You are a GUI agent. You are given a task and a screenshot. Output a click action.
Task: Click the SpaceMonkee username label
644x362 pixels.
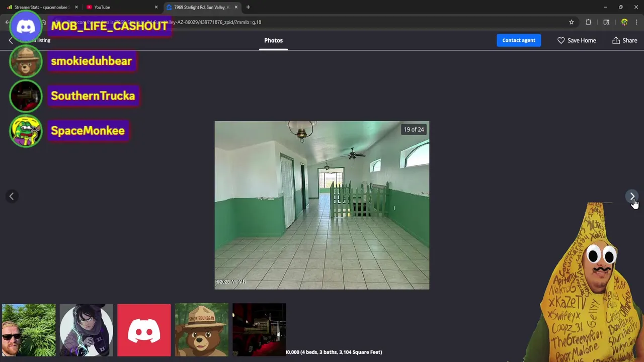[x=88, y=131]
